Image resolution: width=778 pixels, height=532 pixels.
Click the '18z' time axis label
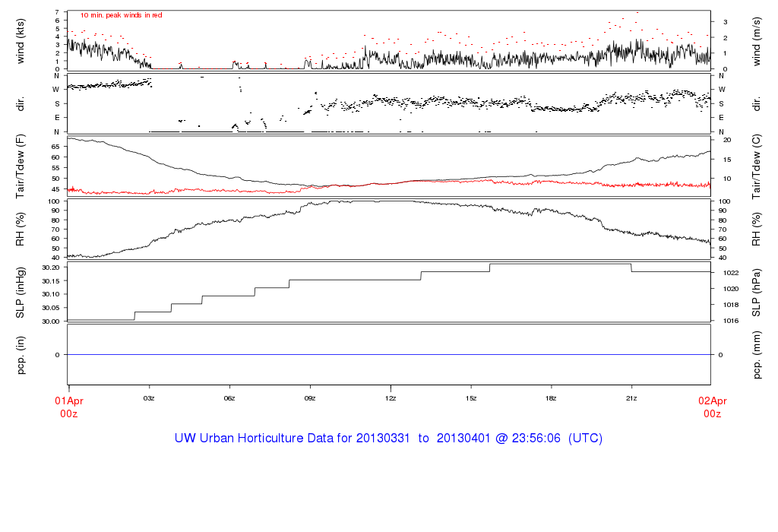coord(551,398)
